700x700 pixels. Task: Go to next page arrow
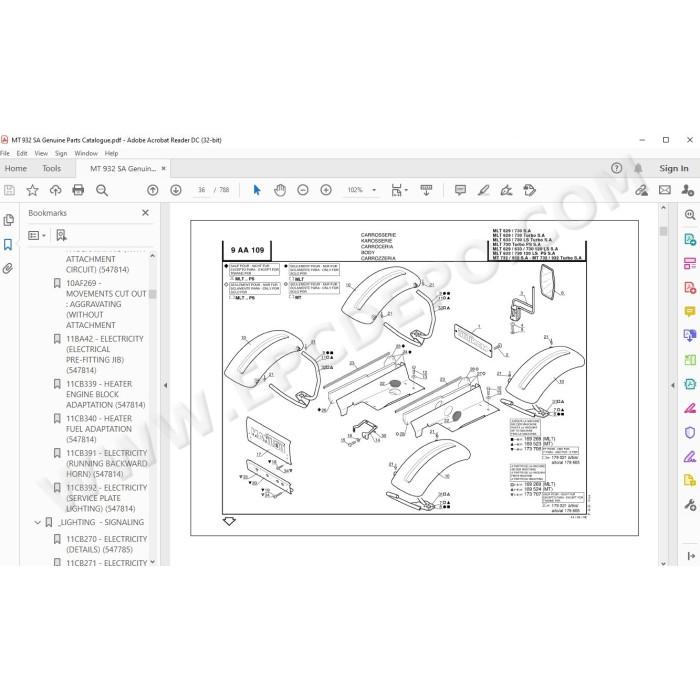tap(176, 190)
